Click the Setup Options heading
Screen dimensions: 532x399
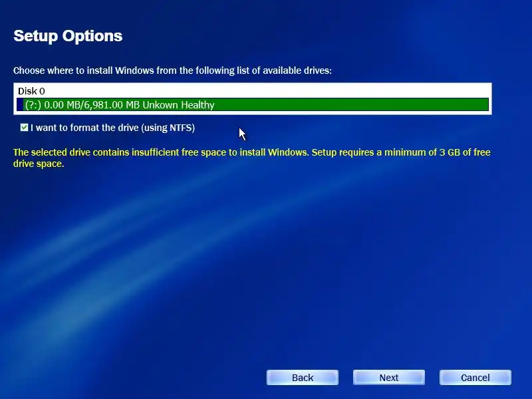pos(68,36)
